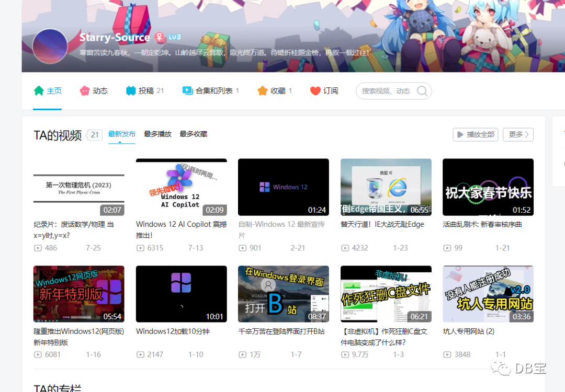Sort videos by 最新发布
565x392 pixels.
point(122,134)
